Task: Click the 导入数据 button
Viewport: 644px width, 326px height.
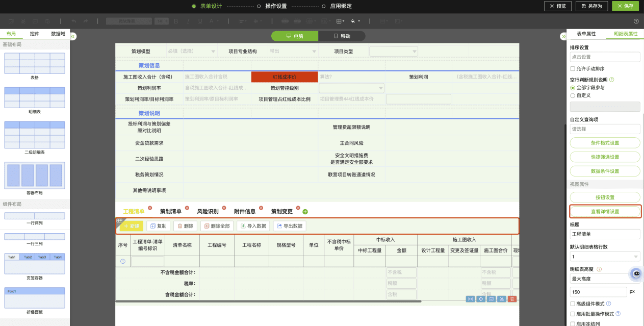Action: click(253, 226)
